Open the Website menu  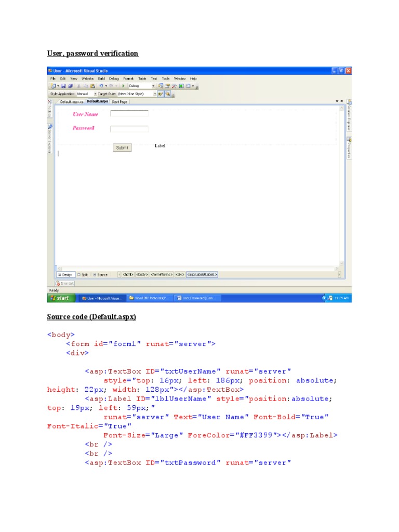tap(87, 78)
